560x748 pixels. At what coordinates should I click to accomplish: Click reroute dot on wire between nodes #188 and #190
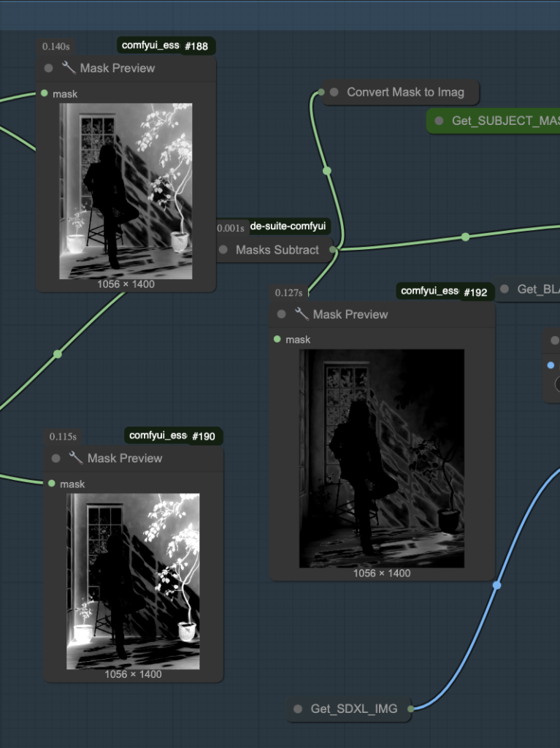point(58,354)
